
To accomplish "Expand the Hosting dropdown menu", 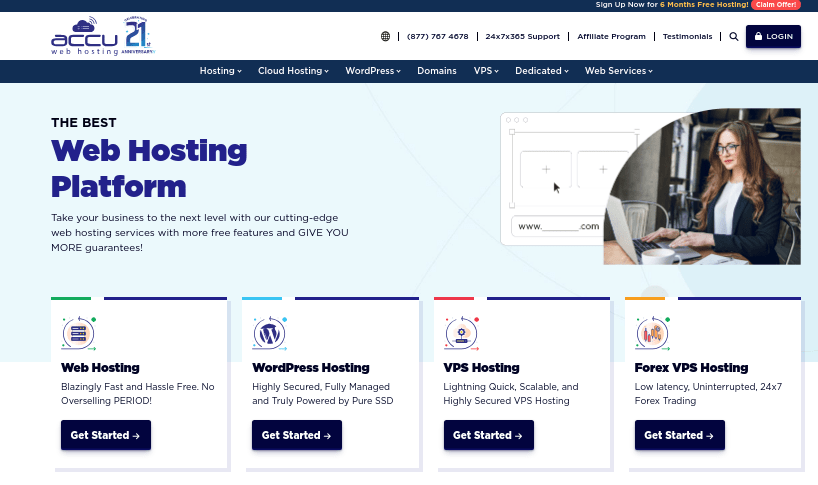I will pos(220,71).
